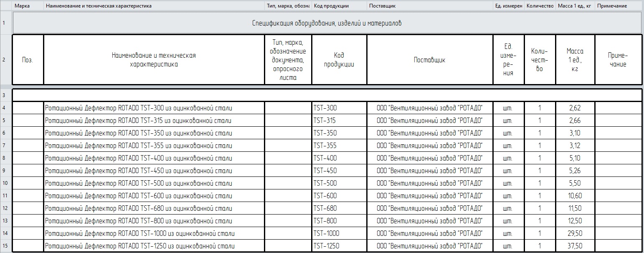
Task: Click supplier cell in the TST-500 row
Action: [x=430, y=183]
